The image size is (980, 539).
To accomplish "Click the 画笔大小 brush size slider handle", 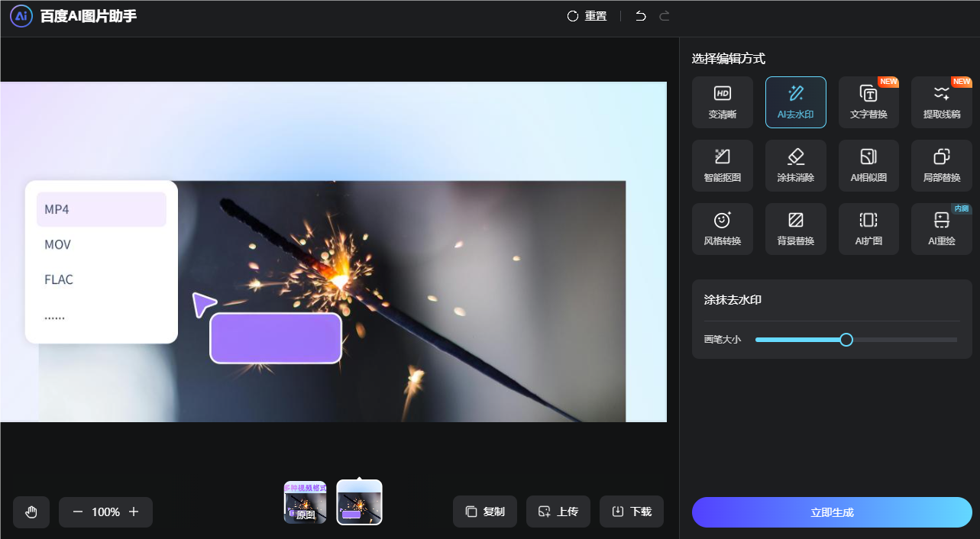I will tap(846, 340).
